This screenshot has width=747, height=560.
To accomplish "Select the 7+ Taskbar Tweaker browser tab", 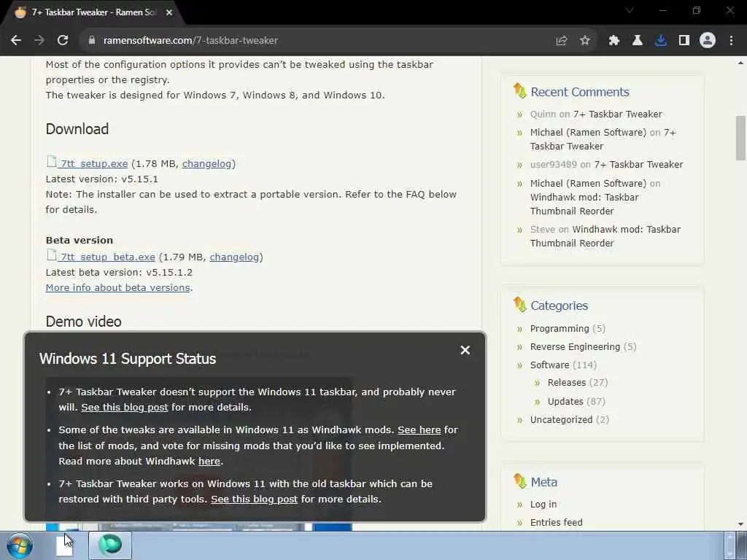I will pos(93,12).
